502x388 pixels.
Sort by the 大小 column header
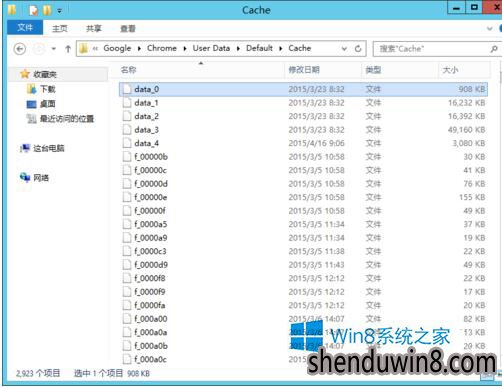coord(450,70)
